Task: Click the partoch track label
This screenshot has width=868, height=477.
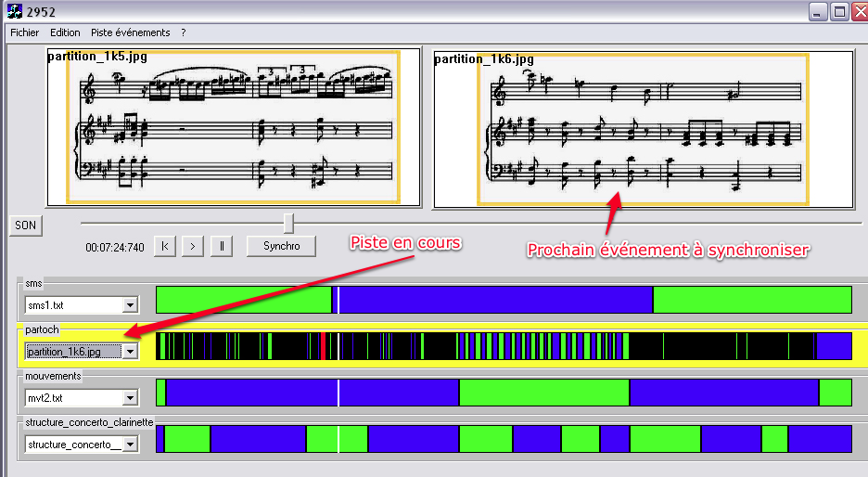Action: click(42, 329)
